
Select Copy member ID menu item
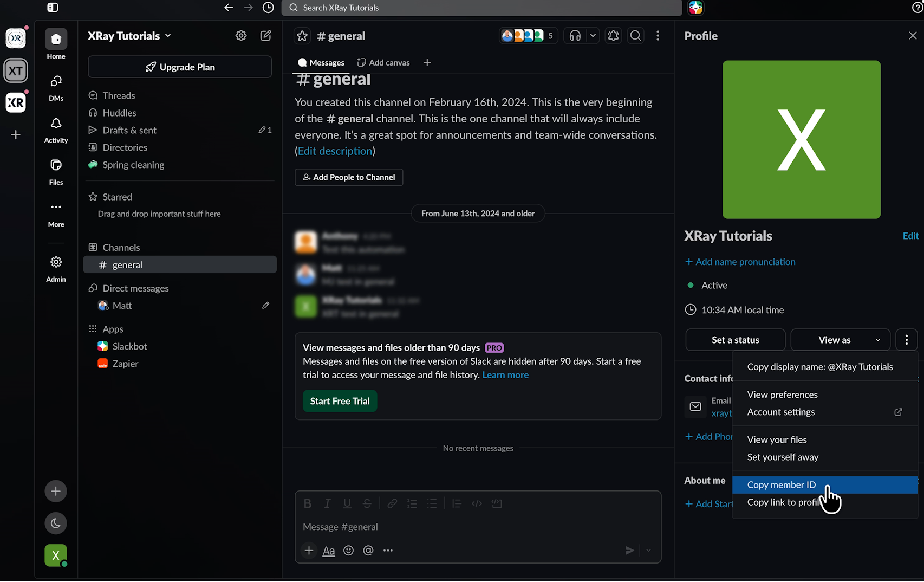point(825,485)
